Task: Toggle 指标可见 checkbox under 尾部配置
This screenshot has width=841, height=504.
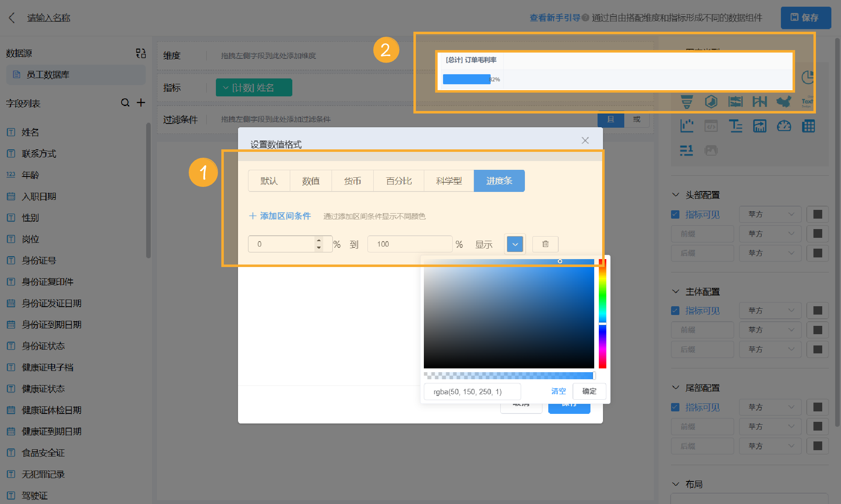Action: pos(675,407)
